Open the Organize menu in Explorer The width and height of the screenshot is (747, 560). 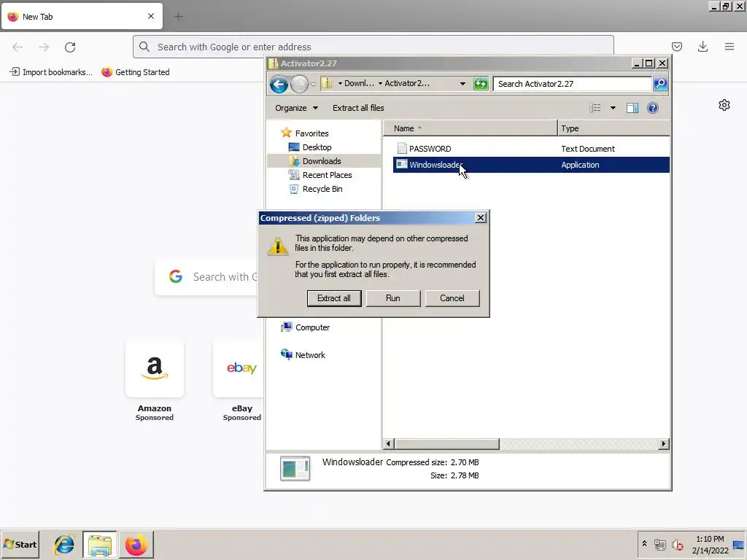(x=296, y=108)
